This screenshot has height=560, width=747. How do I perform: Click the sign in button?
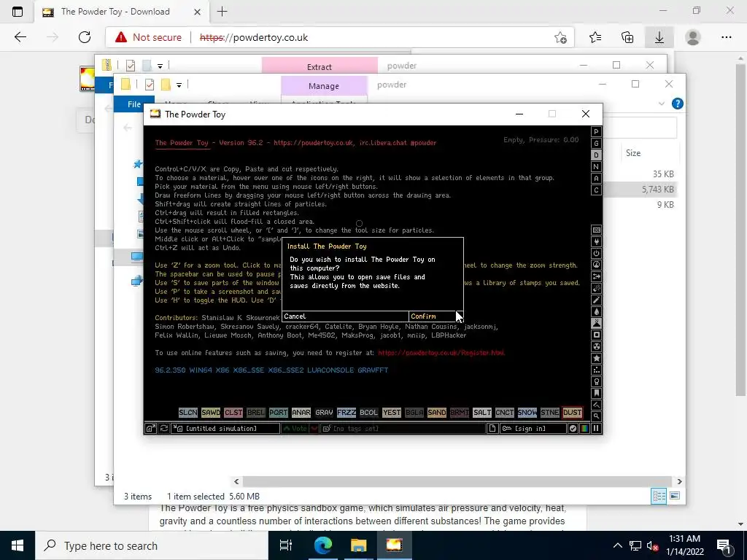(533, 428)
